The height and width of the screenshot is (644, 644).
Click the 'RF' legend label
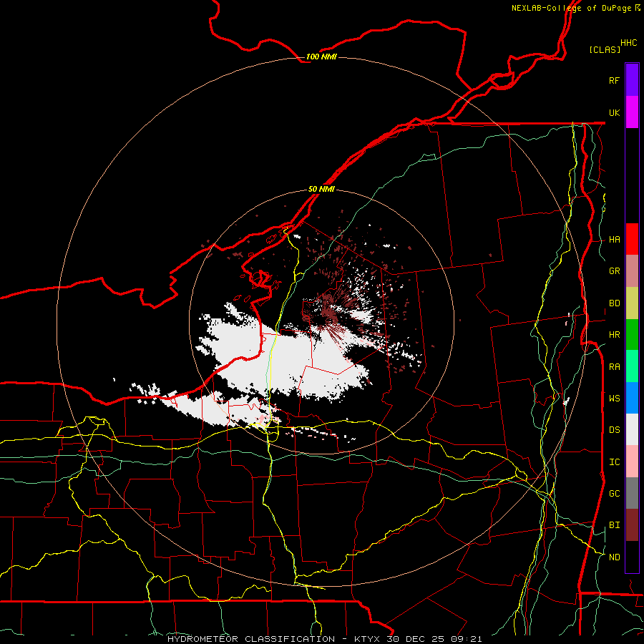[x=614, y=80]
